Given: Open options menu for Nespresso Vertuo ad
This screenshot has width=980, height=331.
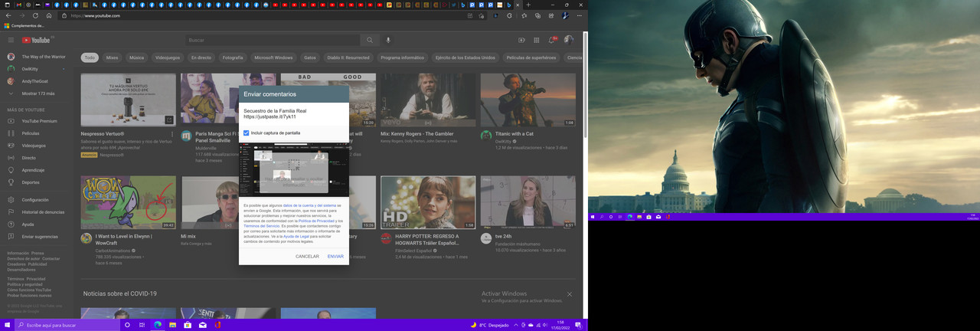Looking at the screenshot, I should 171,135.
